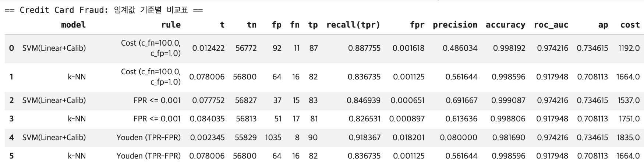644x167 pixels.
Task: Select the k-NN model cell in row 1
Action: pos(77,77)
